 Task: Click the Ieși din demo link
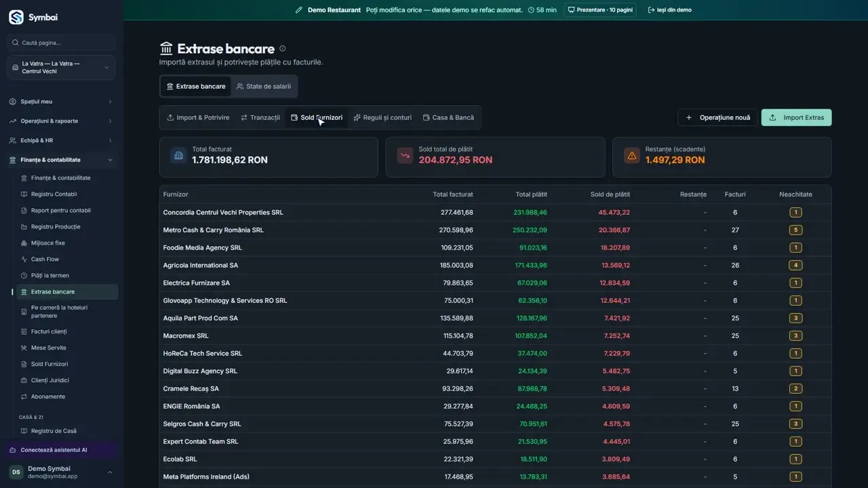670,10
